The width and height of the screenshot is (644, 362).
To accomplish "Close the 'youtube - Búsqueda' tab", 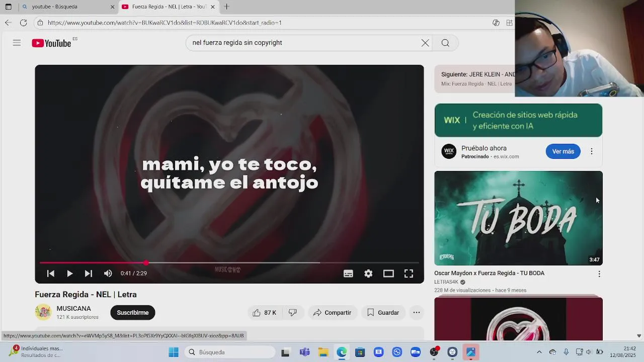I will point(112,7).
